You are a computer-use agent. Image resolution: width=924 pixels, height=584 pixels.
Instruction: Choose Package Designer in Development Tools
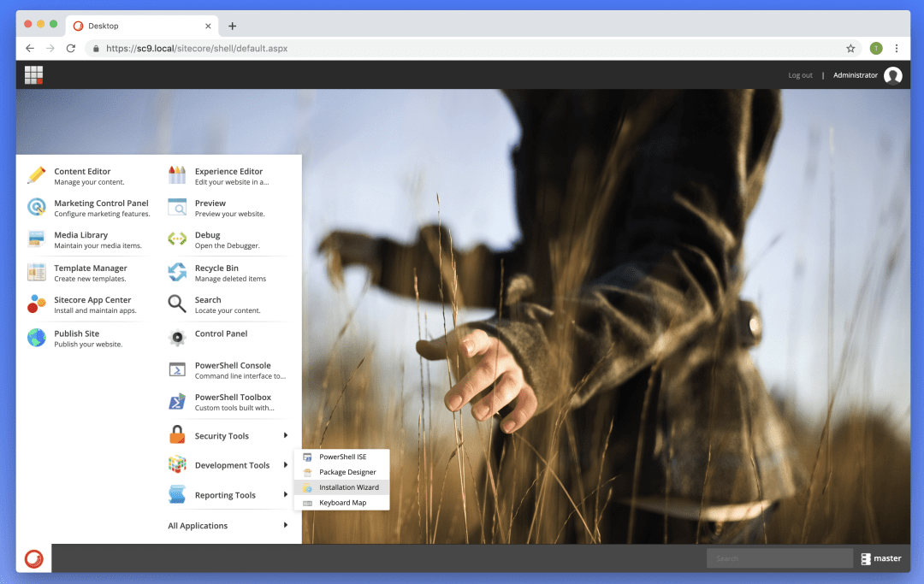point(347,472)
